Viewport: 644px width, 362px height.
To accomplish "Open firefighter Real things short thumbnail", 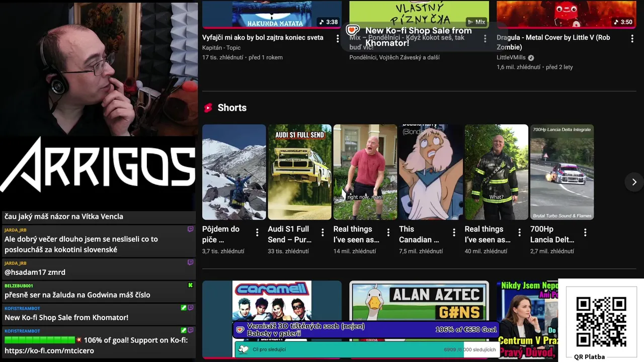I will coord(497,172).
